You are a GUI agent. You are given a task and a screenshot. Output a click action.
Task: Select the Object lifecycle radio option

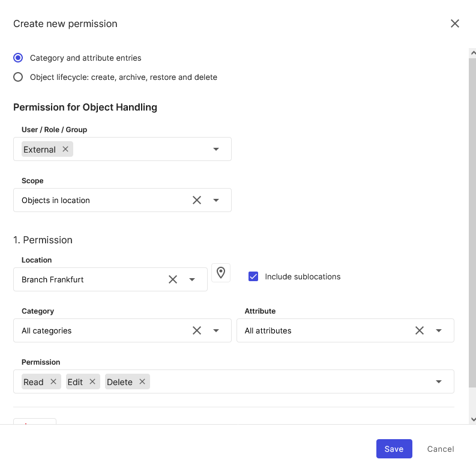[x=18, y=77]
